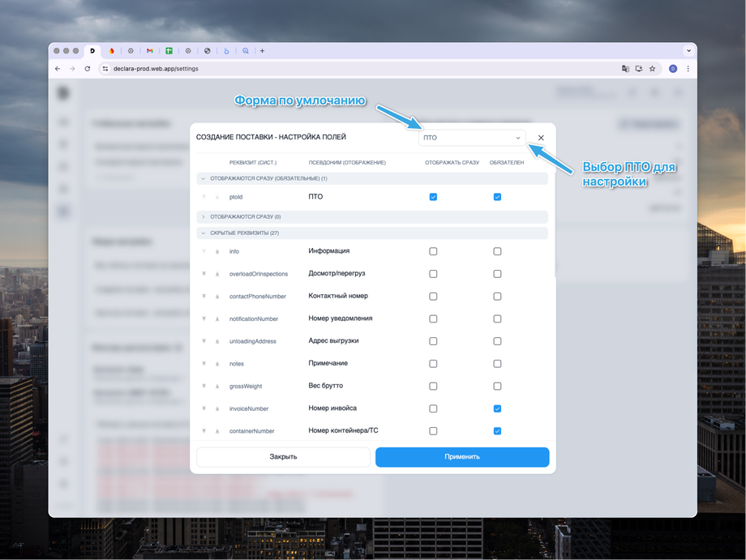Check 'Отображать сразу' for Информация
The width and height of the screenshot is (746, 560).
point(433,251)
